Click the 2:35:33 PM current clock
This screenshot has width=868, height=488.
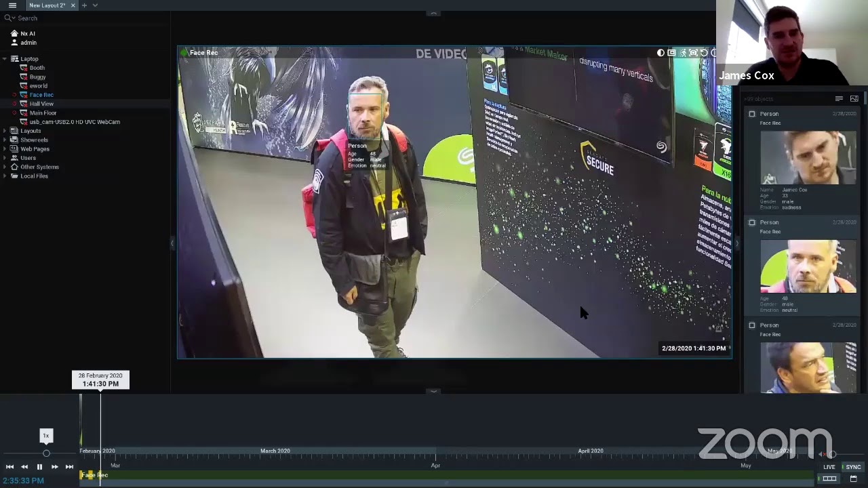pos(23,481)
